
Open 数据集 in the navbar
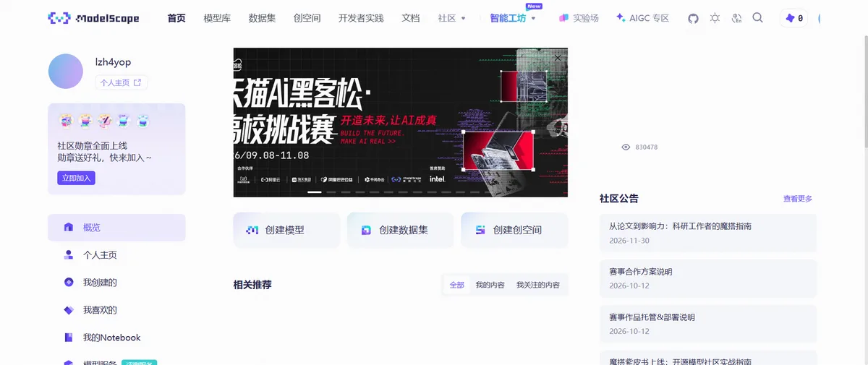coord(262,18)
